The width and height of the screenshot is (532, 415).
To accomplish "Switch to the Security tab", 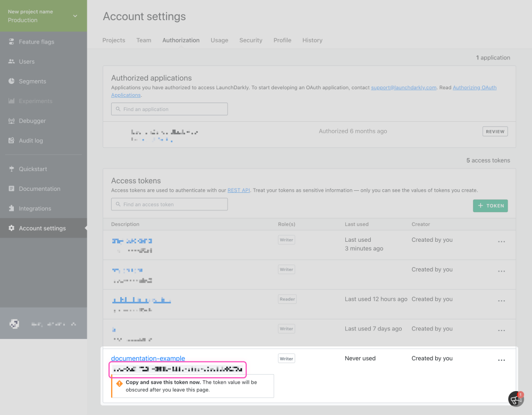I will 251,40.
